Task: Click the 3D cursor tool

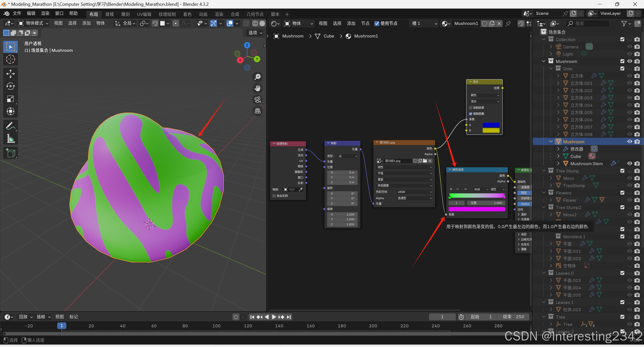Action: [10, 59]
